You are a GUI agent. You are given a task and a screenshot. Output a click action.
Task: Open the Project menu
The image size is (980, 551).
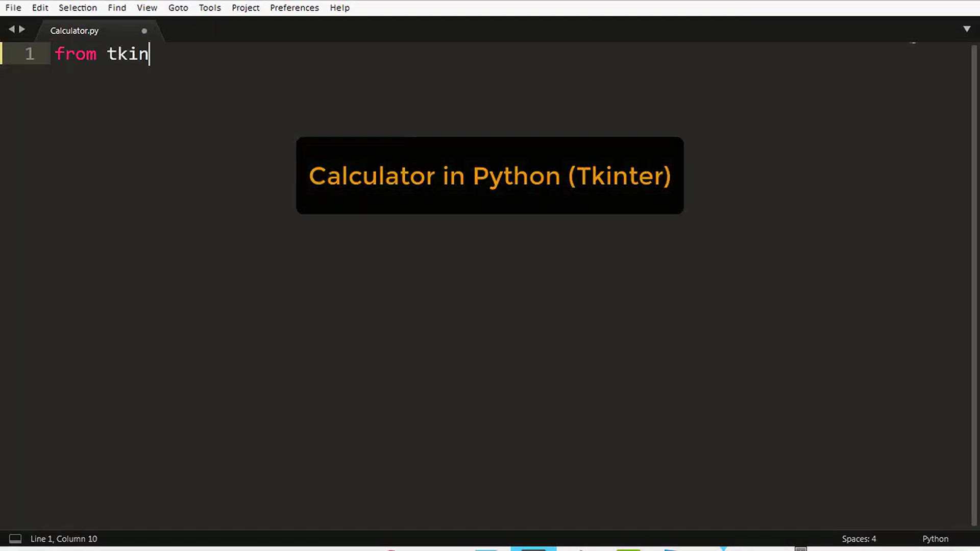[246, 8]
